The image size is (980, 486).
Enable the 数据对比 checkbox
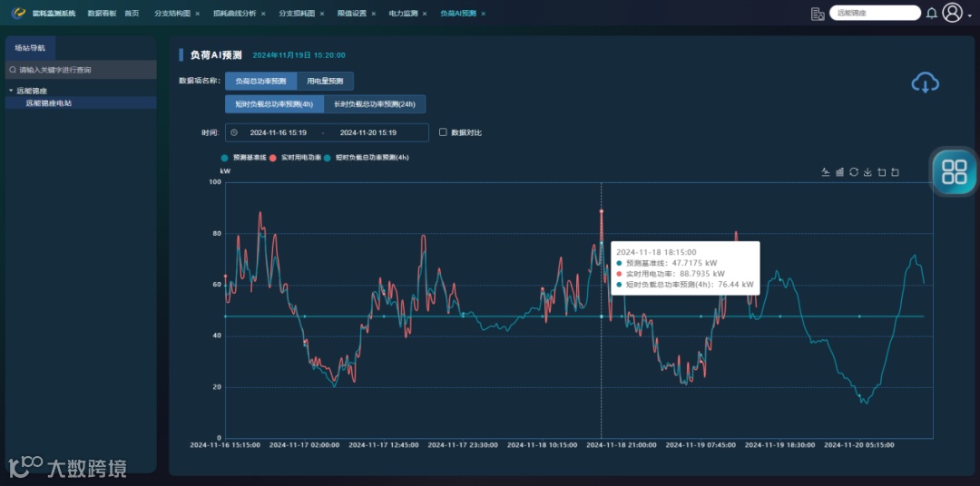coord(443,132)
